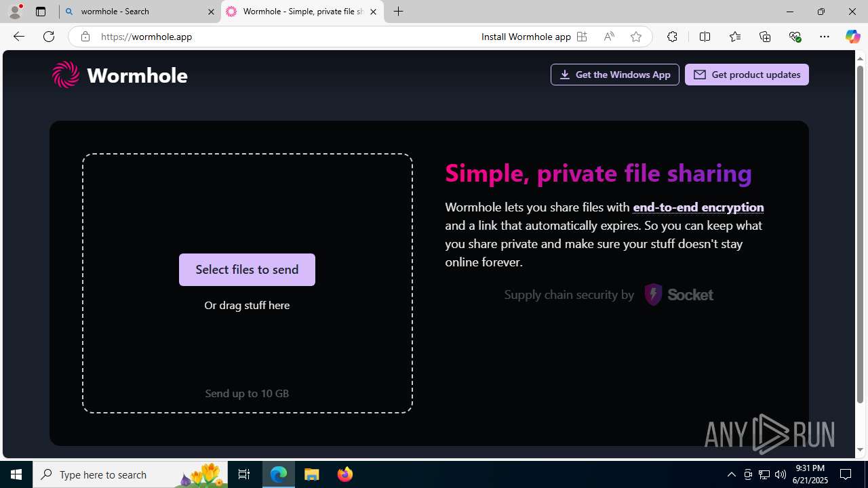The image size is (868, 488).
Task: Switch to the "wormhole - Search" tab
Action: tap(140, 12)
